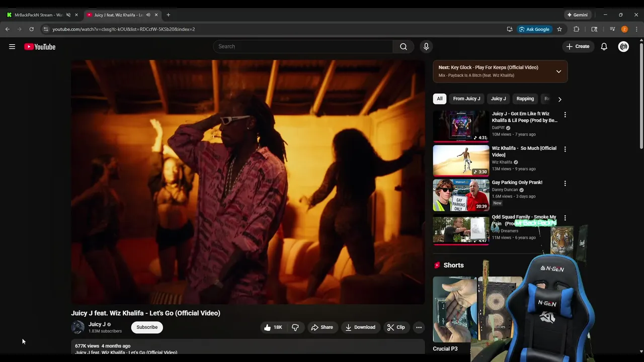644x362 pixels.
Task: Show more filter chips with arrow
Action: (x=559, y=99)
